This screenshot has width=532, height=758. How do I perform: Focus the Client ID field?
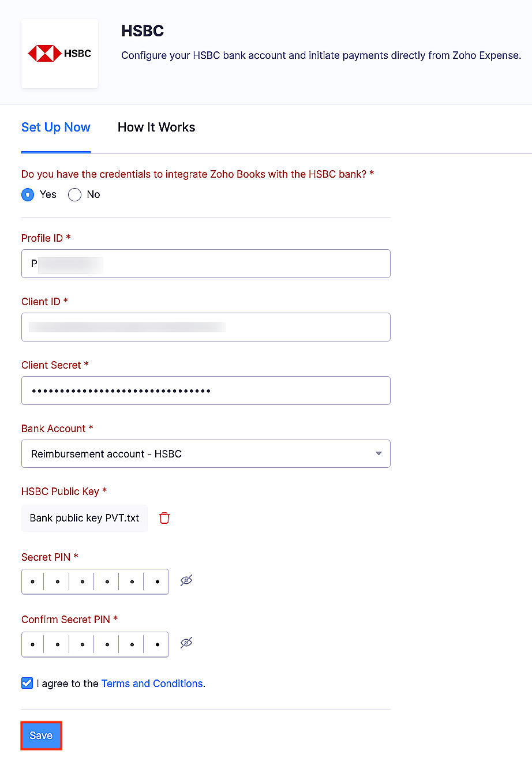205,327
